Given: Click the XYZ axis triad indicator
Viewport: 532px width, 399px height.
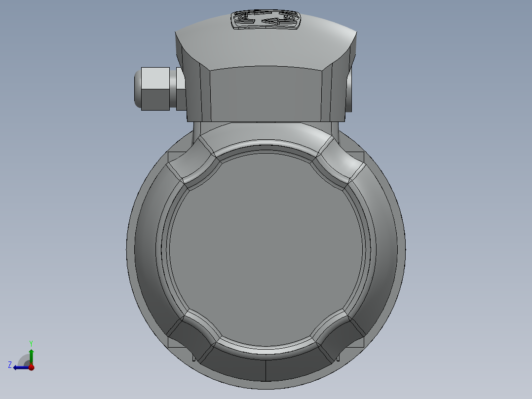Looking at the screenshot, I should pos(21,356).
